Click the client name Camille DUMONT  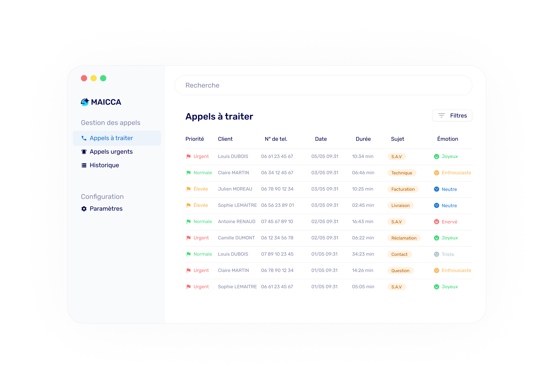(236, 238)
